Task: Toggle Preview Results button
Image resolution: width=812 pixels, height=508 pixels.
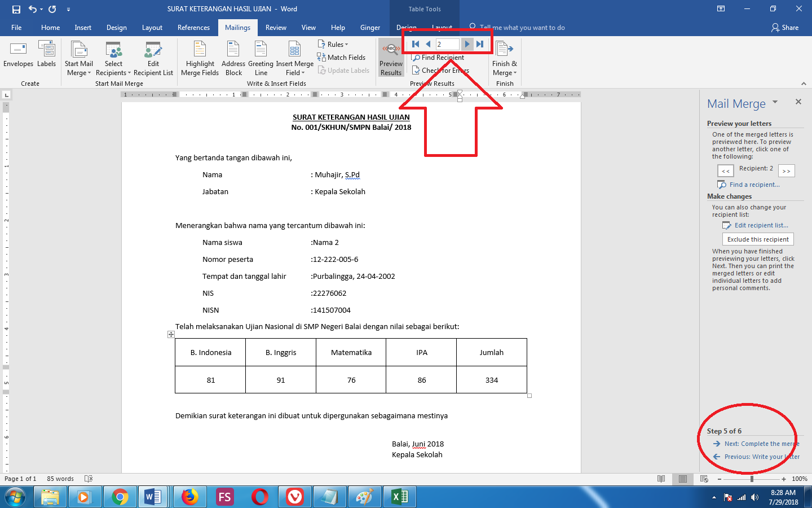Action: pyautogui.click(x=391, y=58)
